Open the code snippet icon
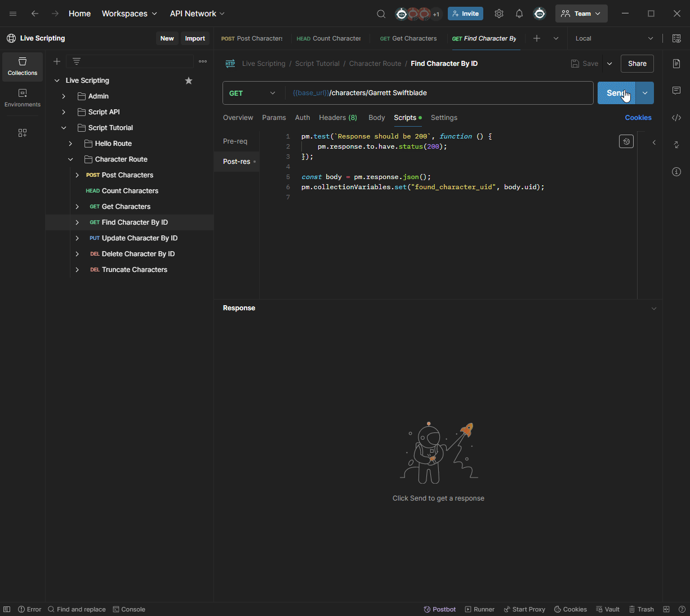This screenshot has width=690, height=616. pyautogui.click(x=676, y=118)
